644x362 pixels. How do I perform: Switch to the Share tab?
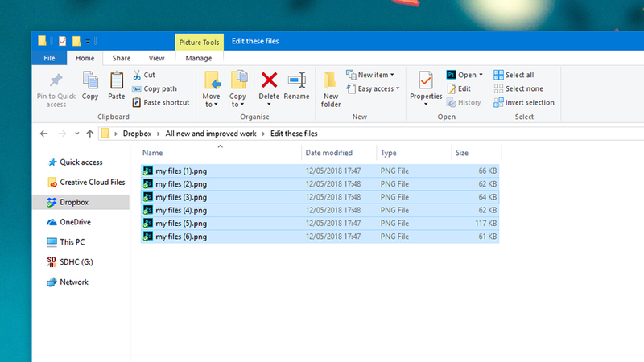point(122,58)
